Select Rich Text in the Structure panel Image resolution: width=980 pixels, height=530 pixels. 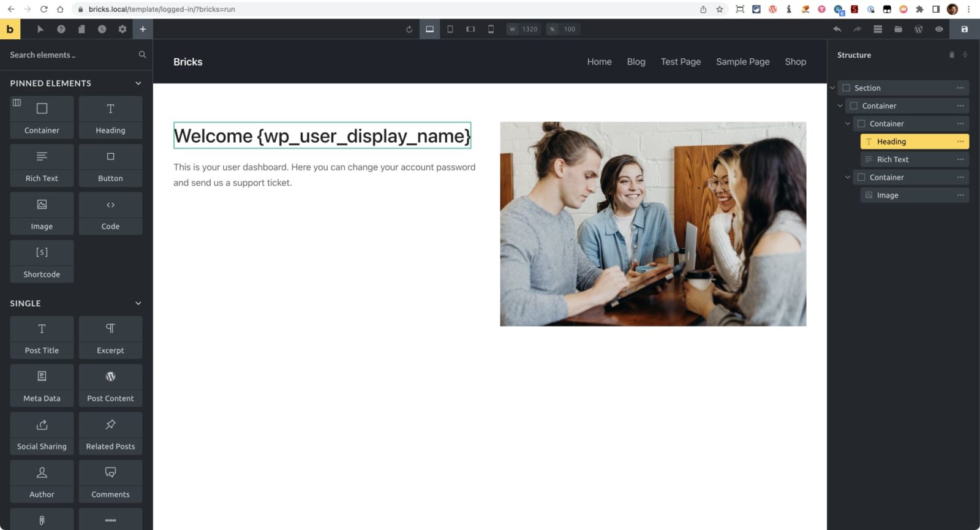(892, 159)
